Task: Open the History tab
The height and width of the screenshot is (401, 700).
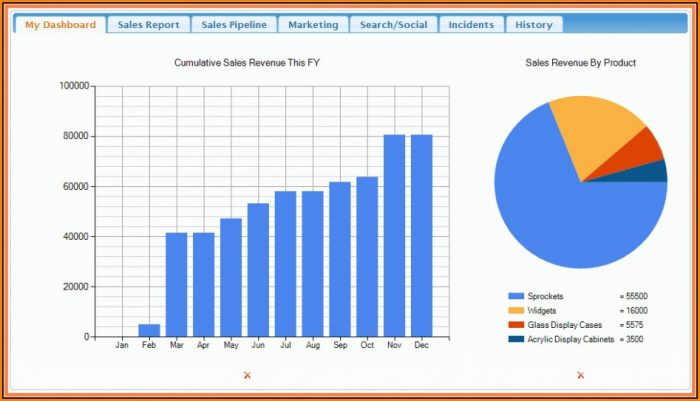Action: tap(533, 25)
